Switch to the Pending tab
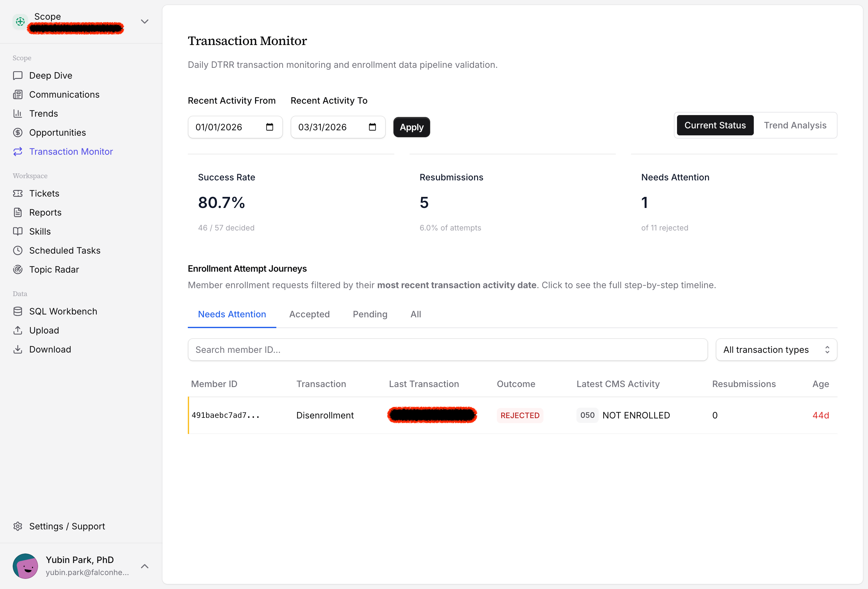The height and width of the screenshot is (589, 868). 370,314
